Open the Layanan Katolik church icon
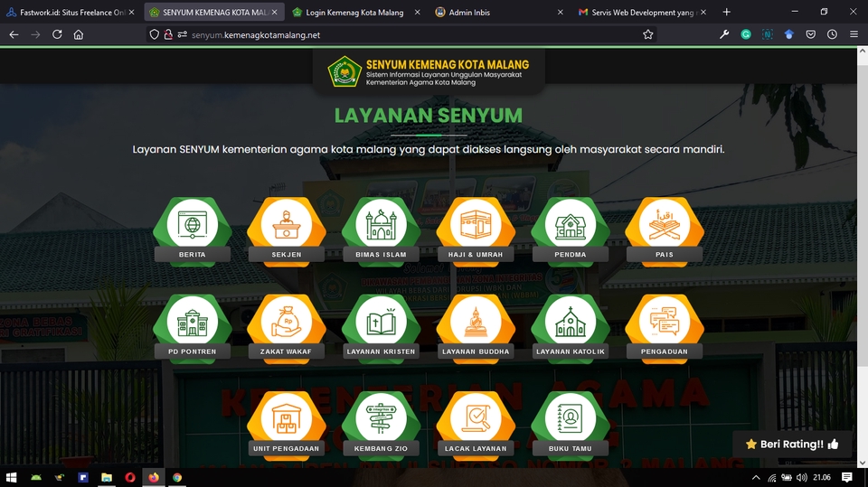This screenshot has height=487, width=868. (x=571, y=328)
